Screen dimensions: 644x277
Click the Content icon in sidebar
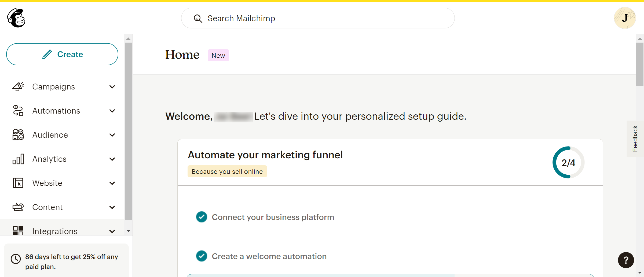(18, 207)
